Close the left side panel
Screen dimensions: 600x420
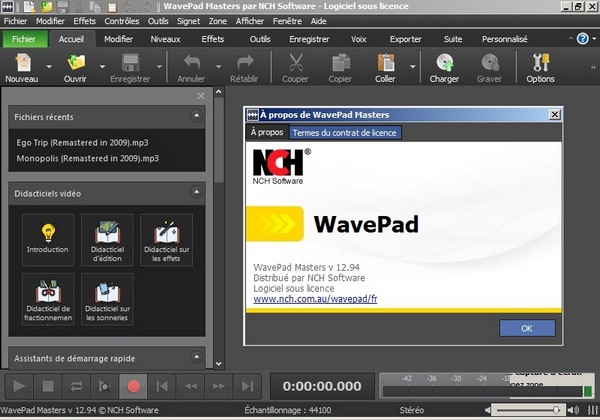pyautogui.click(x=201, y=96)
